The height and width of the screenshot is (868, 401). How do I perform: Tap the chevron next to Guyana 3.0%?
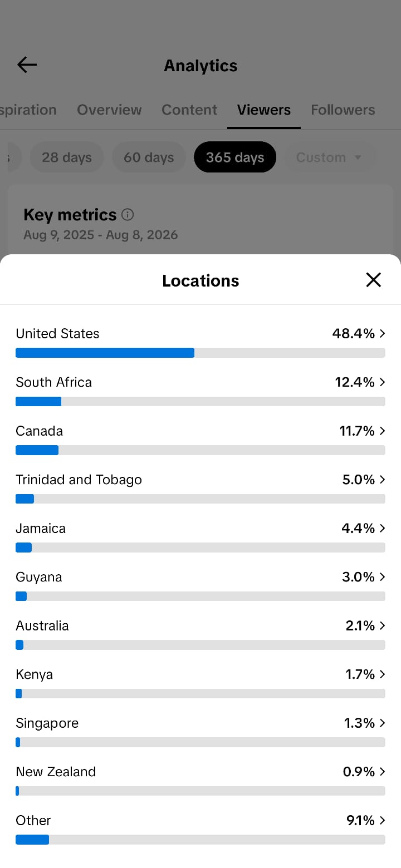[382, 577]
